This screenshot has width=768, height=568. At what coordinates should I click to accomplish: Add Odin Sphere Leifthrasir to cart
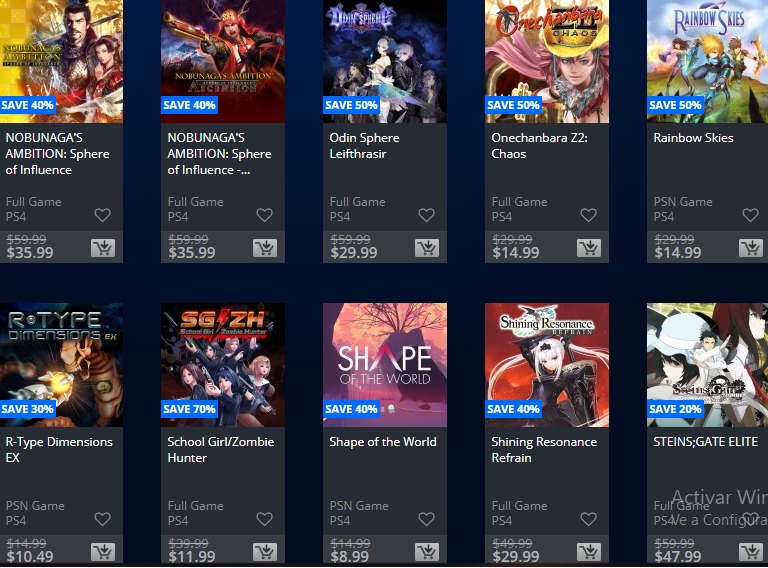(x=427, y=248)
